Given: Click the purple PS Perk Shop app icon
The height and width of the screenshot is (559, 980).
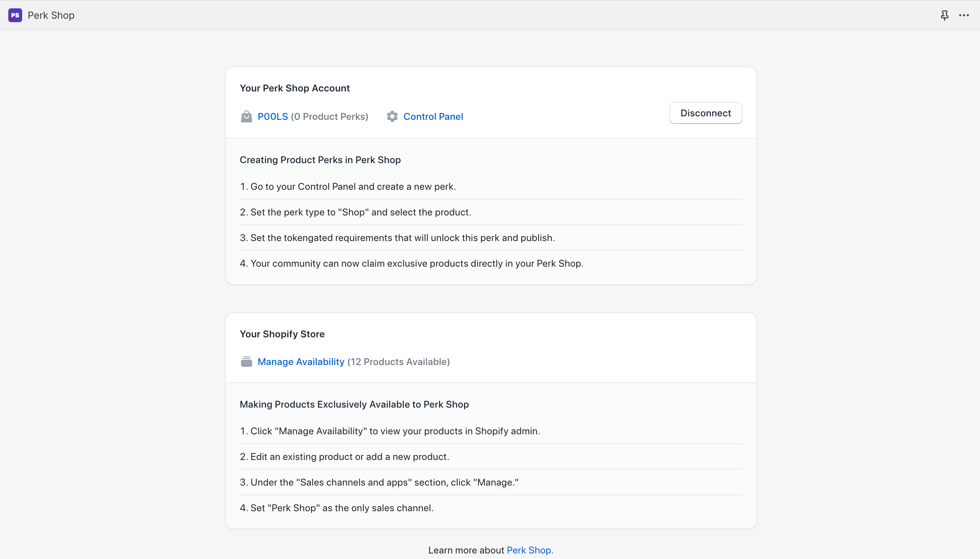Looking at the screenshot, I should tap(15, 15).
